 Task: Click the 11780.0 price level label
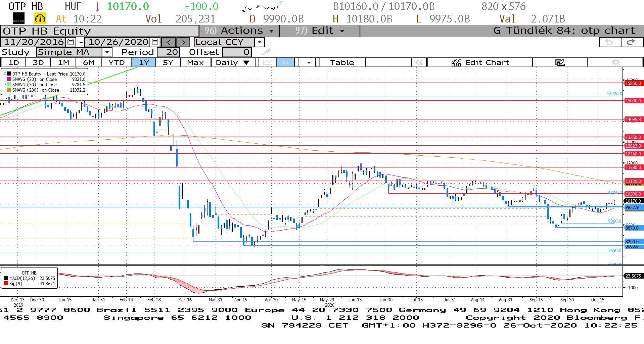[x=633, y=167]
